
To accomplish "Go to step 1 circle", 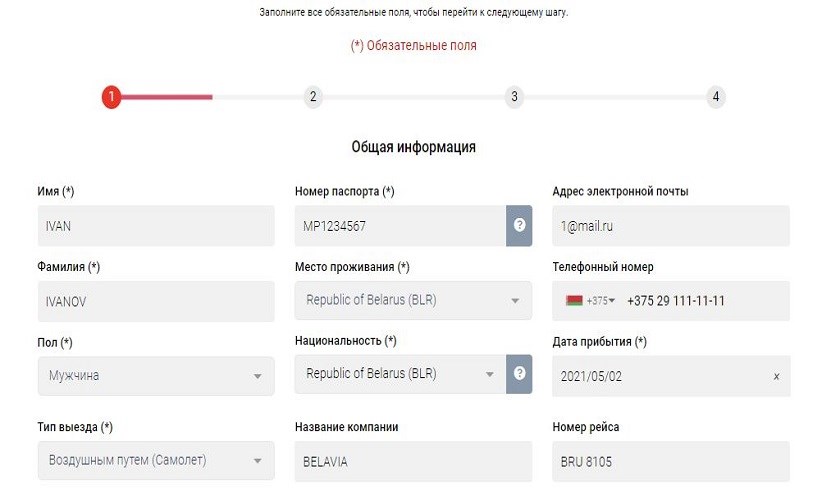I will (x=111, y=97).
